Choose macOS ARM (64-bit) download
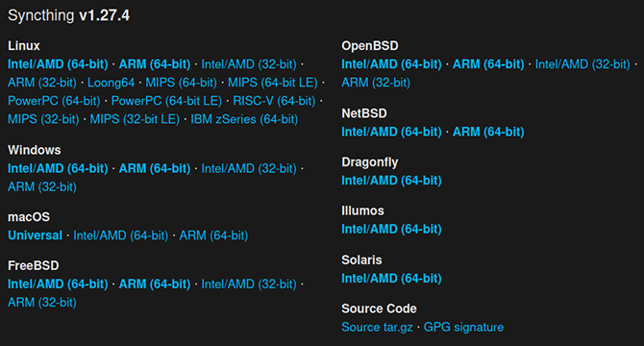This screenshot has width=644, height=346. (213, 235)
